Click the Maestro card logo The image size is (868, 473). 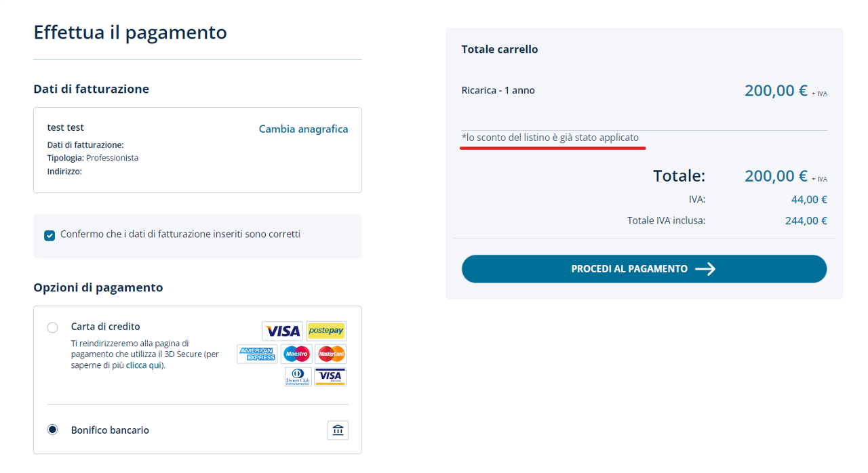[296, 354]
